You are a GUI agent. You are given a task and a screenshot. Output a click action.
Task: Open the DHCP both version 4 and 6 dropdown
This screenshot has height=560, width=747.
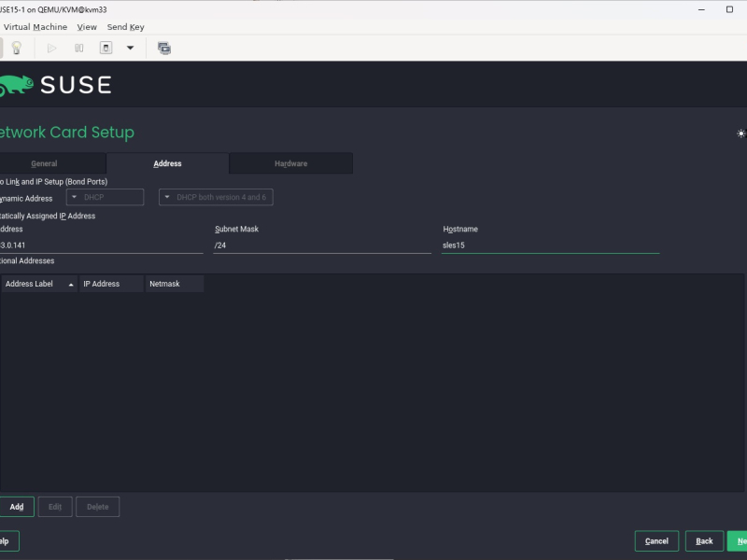point(216,197)
